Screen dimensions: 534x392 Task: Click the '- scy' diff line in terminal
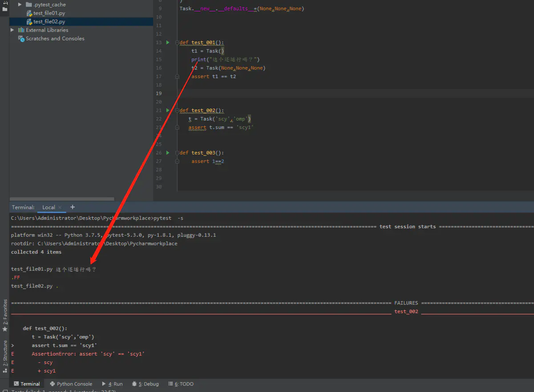click(45, 362)
